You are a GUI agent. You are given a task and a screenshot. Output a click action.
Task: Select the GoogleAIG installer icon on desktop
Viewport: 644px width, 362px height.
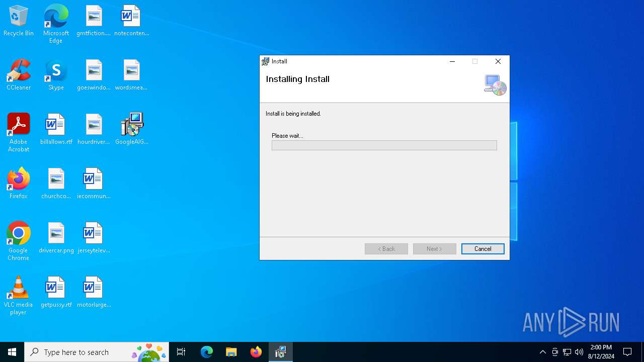point(131,130)
